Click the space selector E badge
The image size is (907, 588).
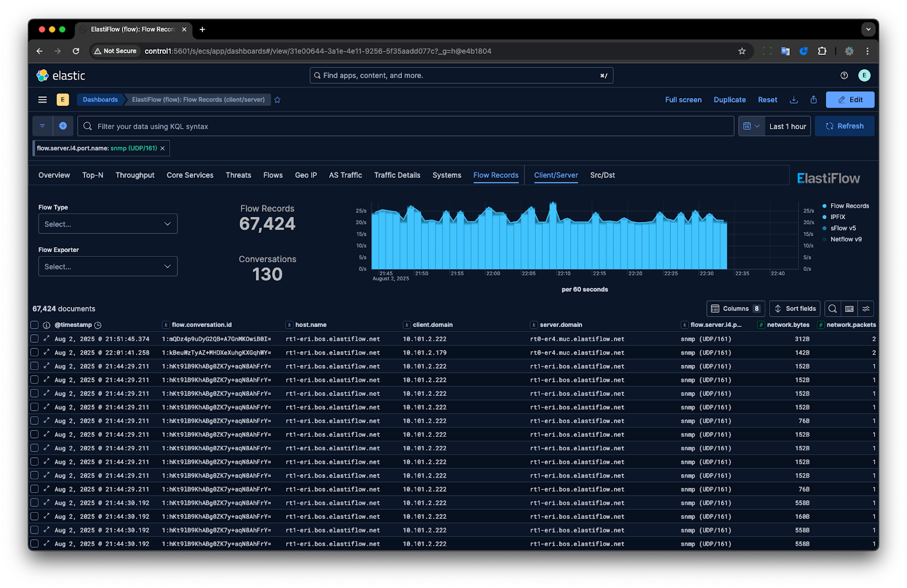point(62,100)
